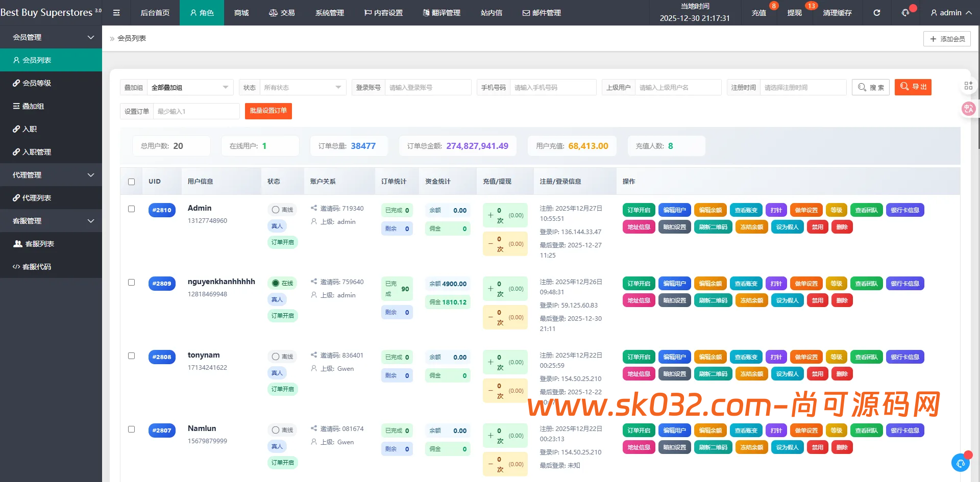Screen dimensions: 980x482
Task: Open the 系统管理 menu
Action: pyautogui.click(x=329, y=12)
